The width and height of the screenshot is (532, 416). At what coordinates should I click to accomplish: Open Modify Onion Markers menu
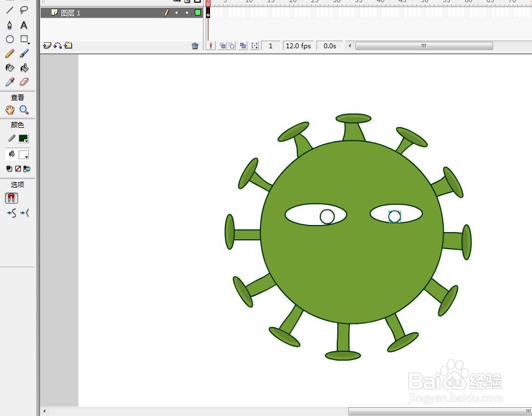coord(254,46)
